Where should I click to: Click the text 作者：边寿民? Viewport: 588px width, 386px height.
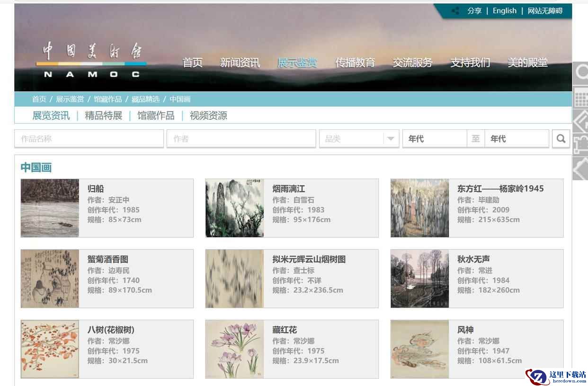(x=108, y=270)
